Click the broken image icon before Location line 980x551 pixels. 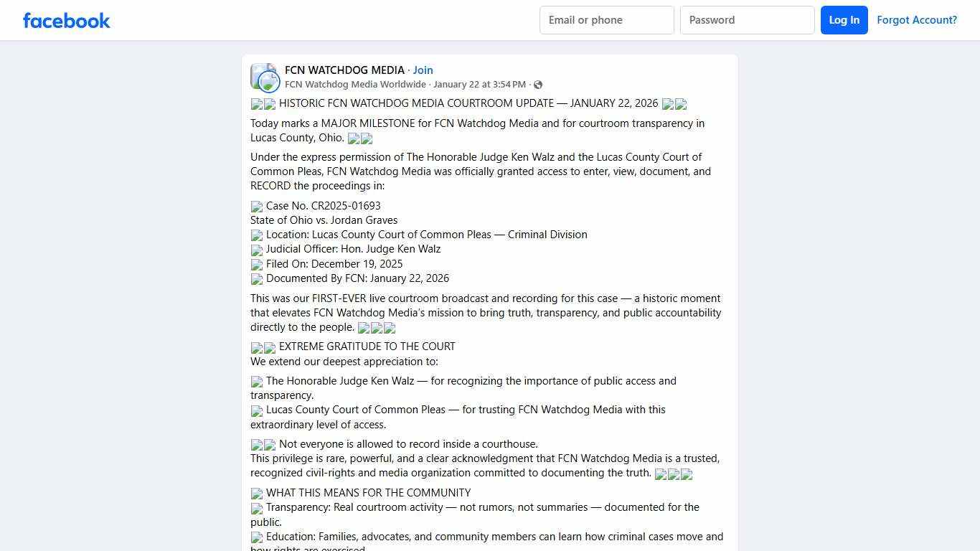[257, 235]
